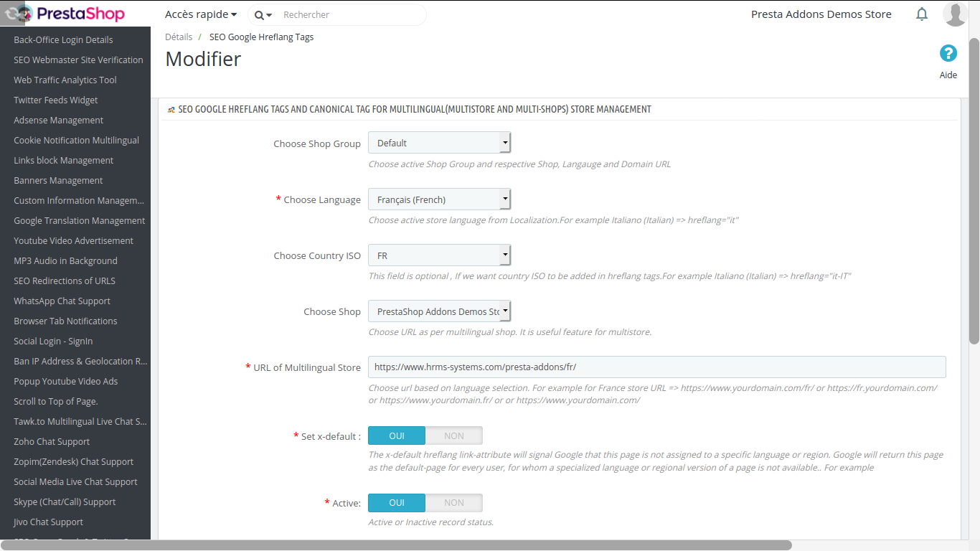
Task: Click the Aide help icon
Action: [948, 53]
